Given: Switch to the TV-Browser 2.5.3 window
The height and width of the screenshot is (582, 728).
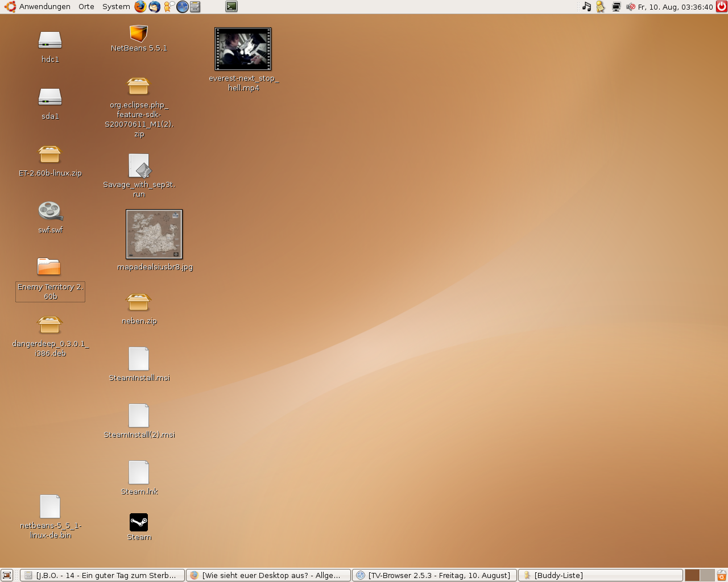Looking at the screenshot, I should (435, 575).
